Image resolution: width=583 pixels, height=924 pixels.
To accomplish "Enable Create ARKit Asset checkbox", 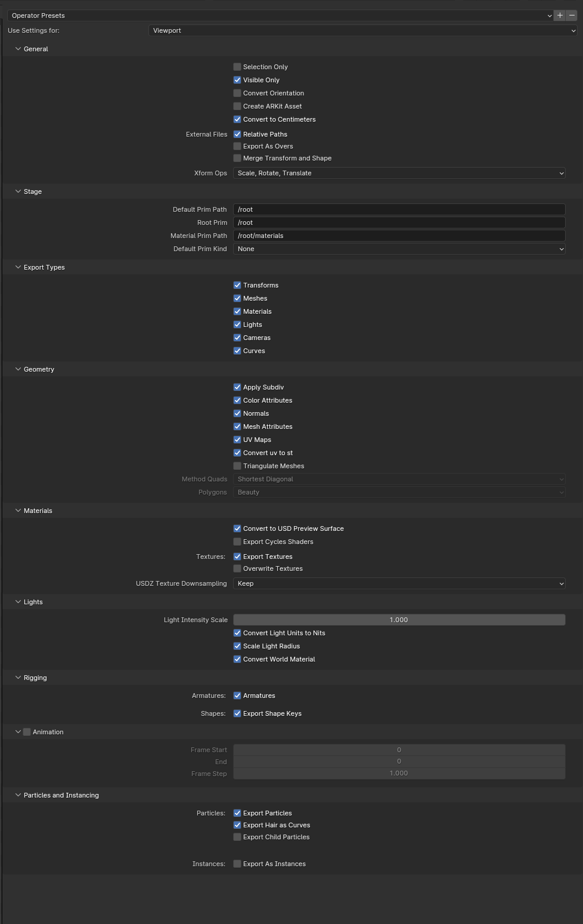I will [237, 106].
